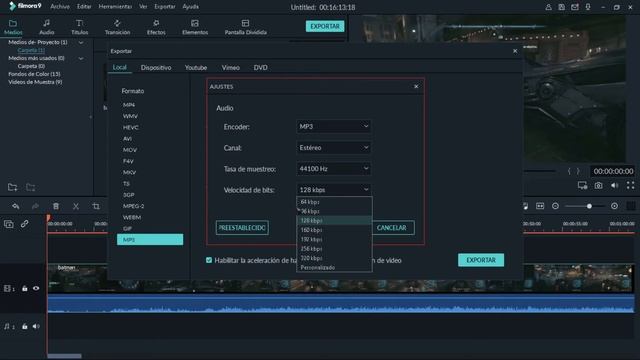Click the zoom in plus icon on timeline
Viewport: 640px width, 360px height.
(x=614, y=206)
